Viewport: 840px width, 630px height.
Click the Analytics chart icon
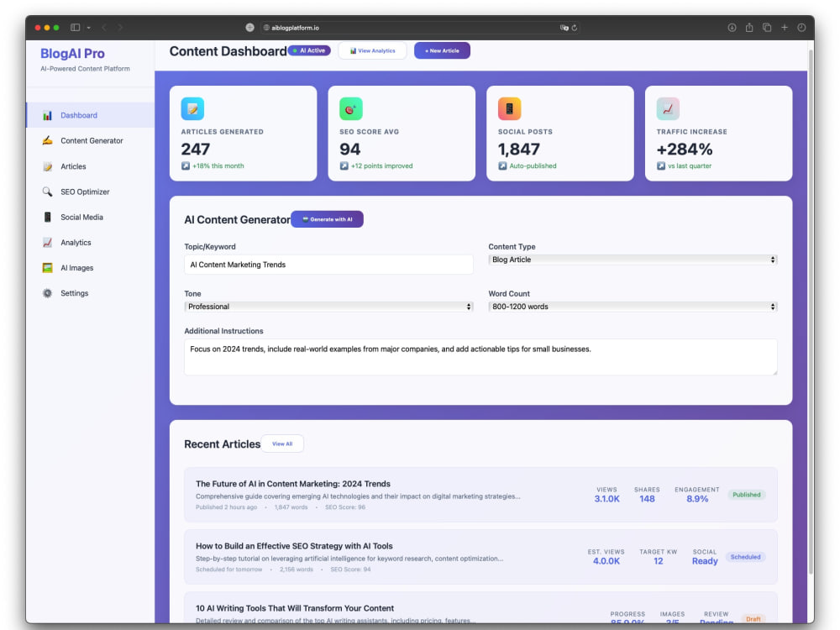47,242
